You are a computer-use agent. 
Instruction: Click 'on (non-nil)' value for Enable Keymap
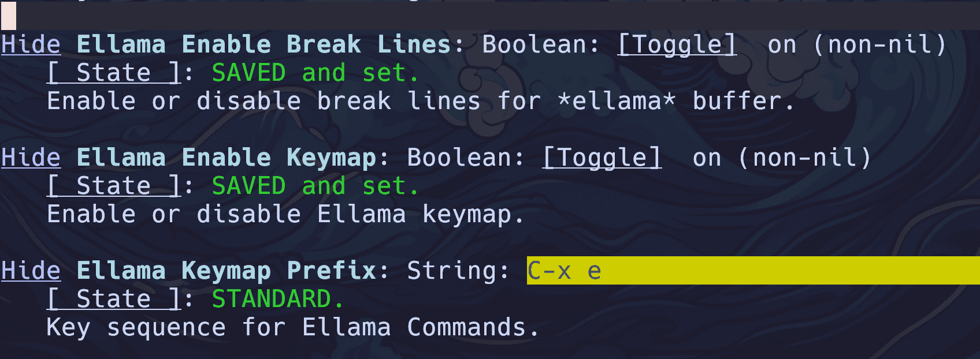click(x=782, y=158)
